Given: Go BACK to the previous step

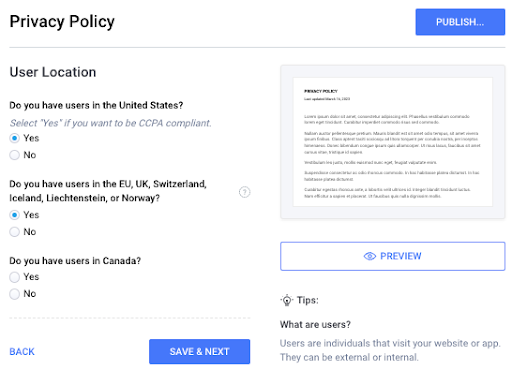Looking at the screenshot, I should [22, 352].
